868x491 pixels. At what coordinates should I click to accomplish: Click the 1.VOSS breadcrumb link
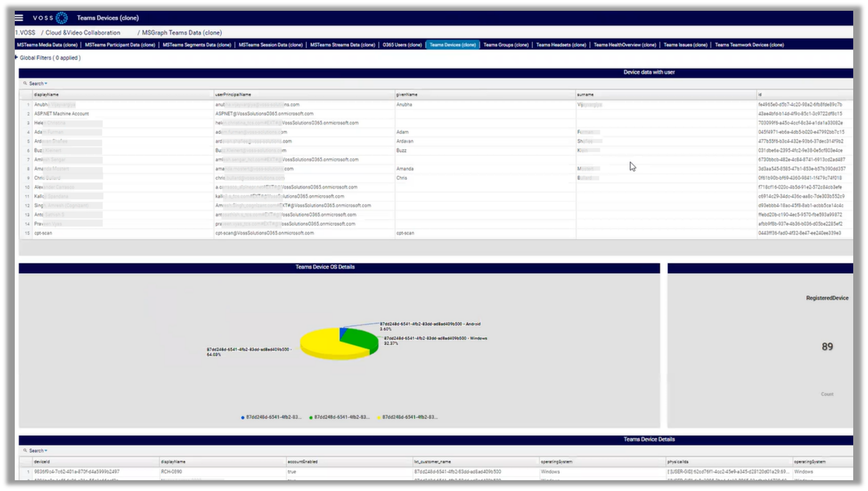[26, 33]
